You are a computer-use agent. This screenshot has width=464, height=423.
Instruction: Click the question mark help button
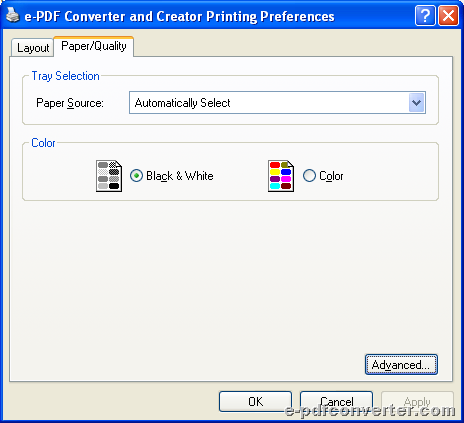coord(425,15)
